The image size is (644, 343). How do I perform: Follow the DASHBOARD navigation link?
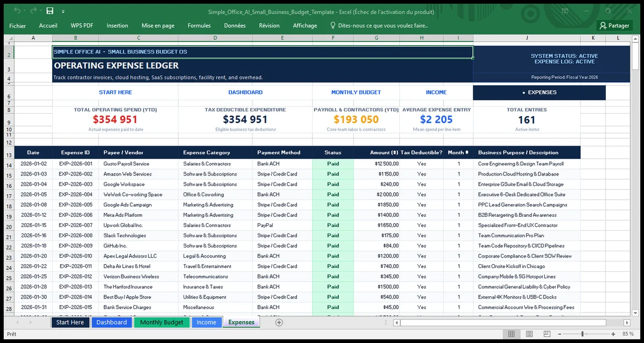point(245,92)
